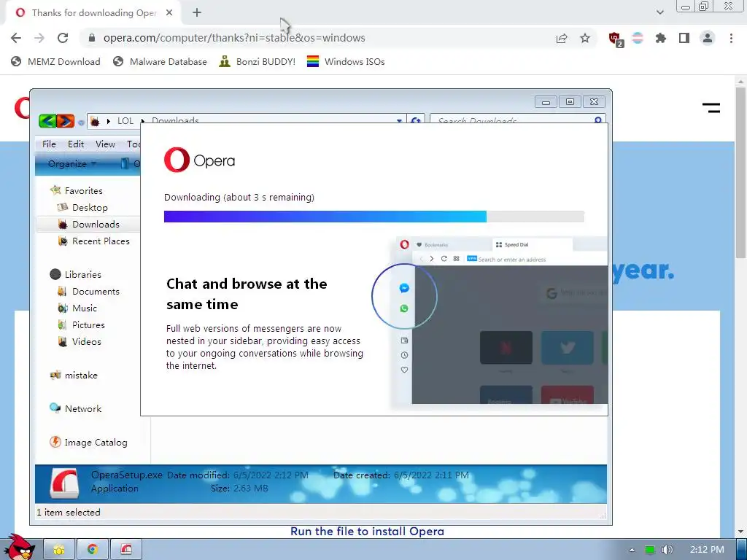Open the Pictures library
Viewport: 747px width, 560px height.
pyautogui.click(x=81, y=324)
